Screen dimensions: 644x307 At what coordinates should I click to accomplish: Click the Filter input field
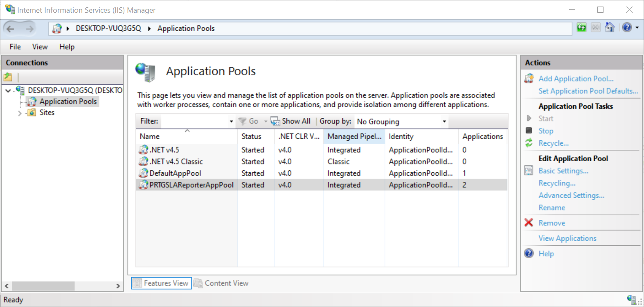point(194,122)
